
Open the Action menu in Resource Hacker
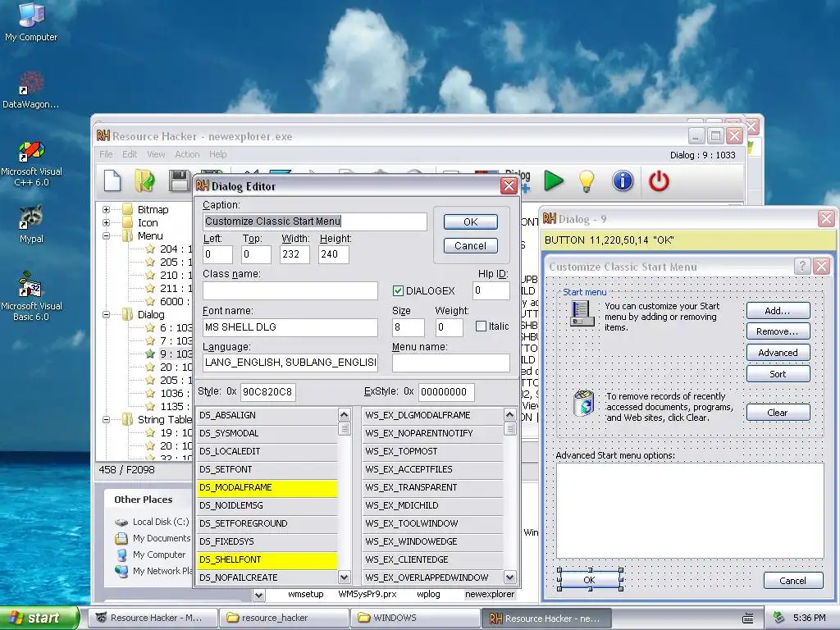(x=187, y=154)
